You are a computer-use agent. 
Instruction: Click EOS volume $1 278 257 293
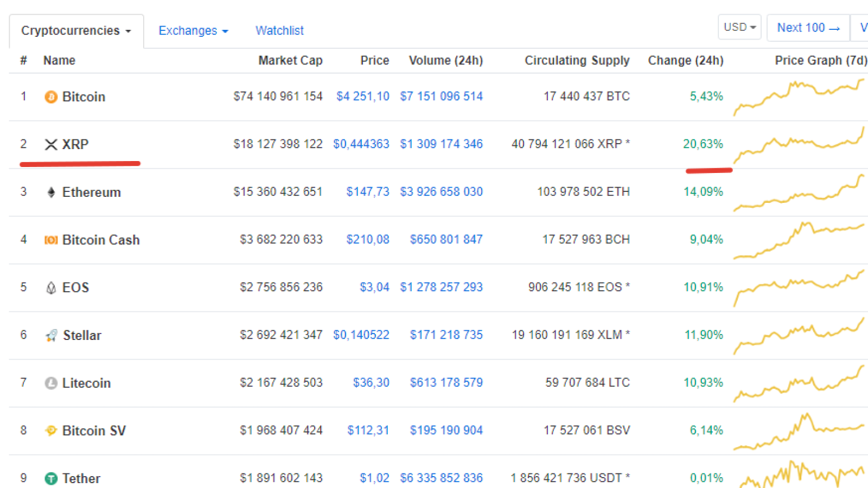tap(442, 287)
